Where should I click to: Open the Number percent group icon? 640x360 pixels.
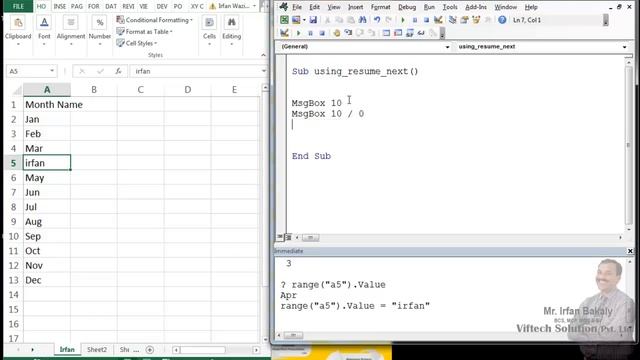click(100, 23)
